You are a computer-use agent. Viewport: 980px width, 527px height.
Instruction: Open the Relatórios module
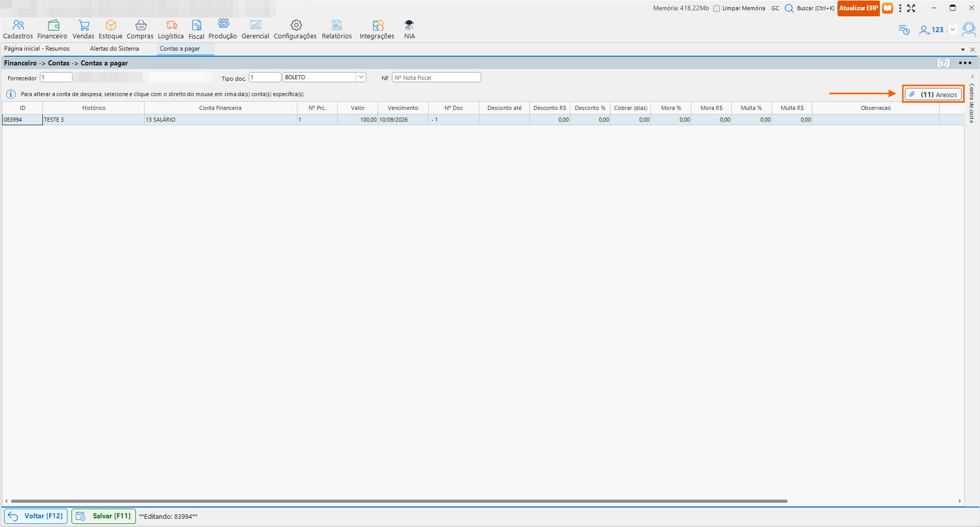(x=337, y=30)
